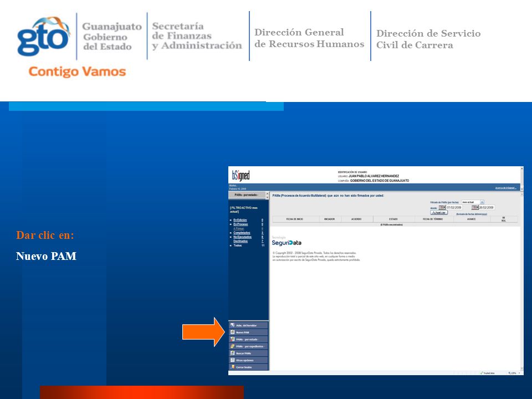Click the 'INICIADOR' column header

point(329,219)
